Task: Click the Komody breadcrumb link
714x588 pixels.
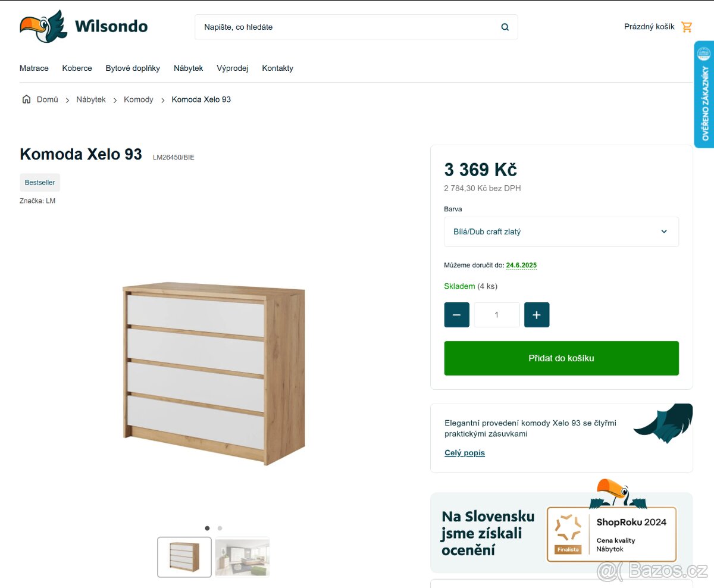Action: [x=139, y=99]
